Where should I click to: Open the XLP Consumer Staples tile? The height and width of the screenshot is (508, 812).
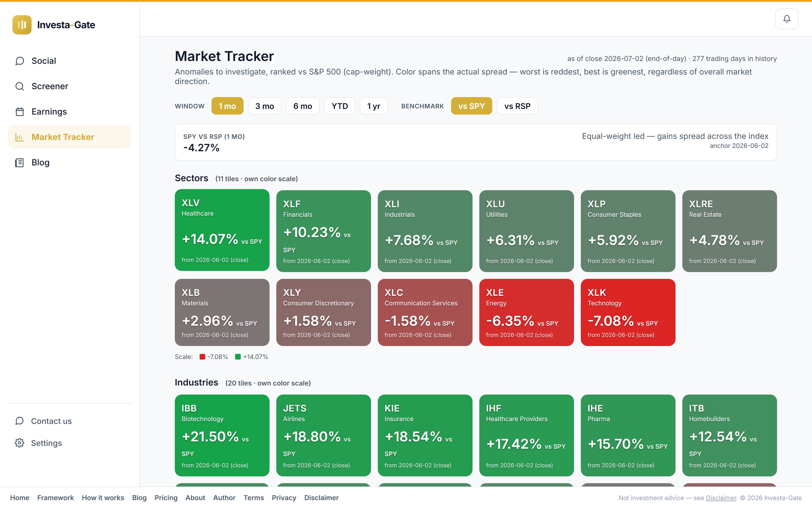click(x=628, y=231)
